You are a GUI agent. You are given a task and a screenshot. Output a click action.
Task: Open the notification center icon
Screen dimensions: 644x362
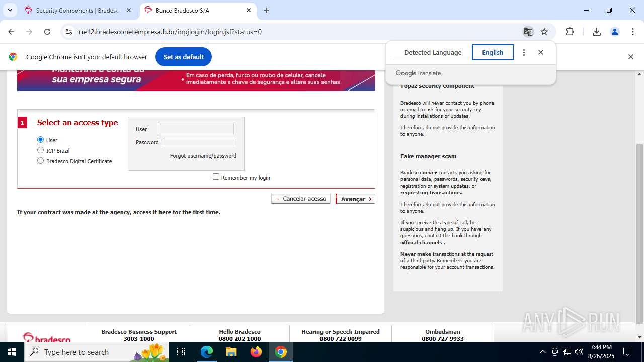pyautogui.click(x=627, y=352)
